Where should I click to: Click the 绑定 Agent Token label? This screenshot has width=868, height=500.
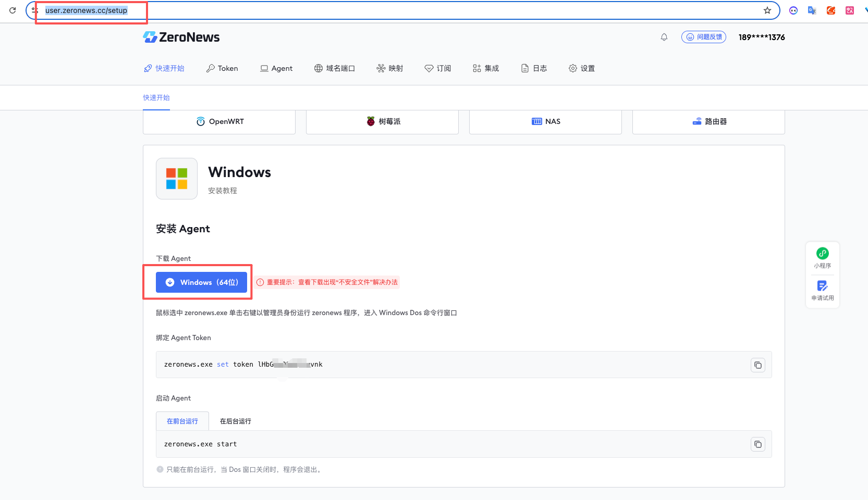184,337
